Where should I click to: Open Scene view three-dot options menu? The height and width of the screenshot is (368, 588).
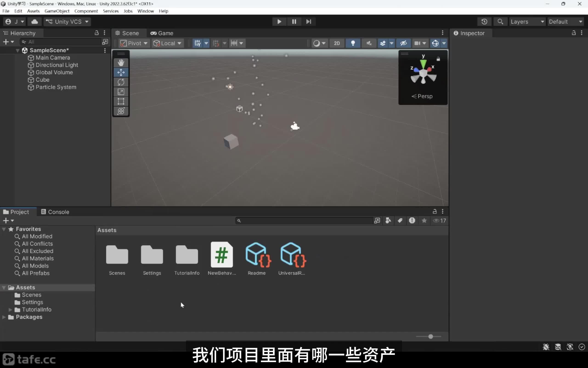(x=442, y=33)
